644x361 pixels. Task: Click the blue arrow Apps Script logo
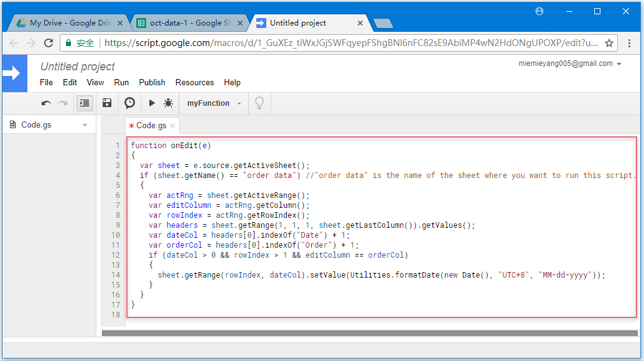14,73
